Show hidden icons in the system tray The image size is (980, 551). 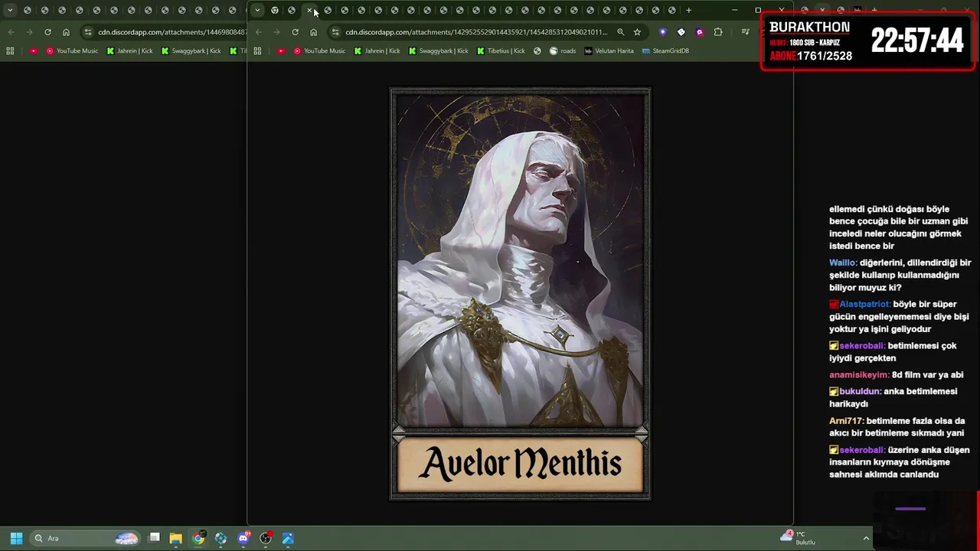(866, 538)
